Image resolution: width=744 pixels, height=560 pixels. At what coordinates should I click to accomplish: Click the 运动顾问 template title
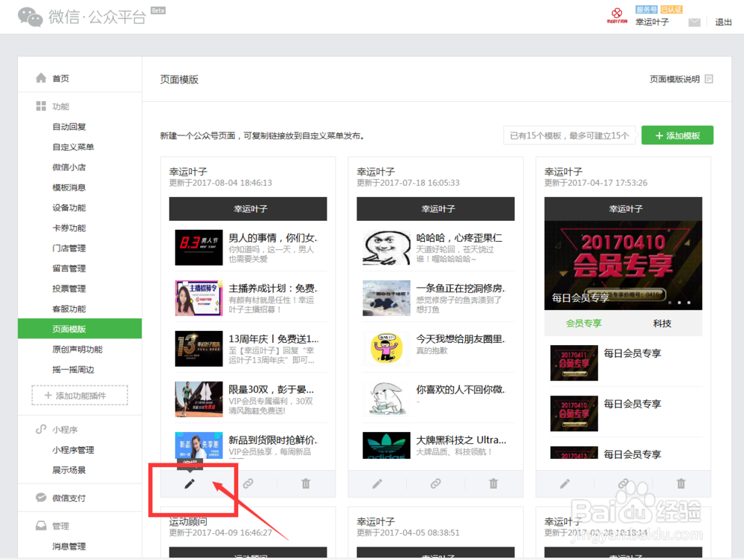point(188,521)
